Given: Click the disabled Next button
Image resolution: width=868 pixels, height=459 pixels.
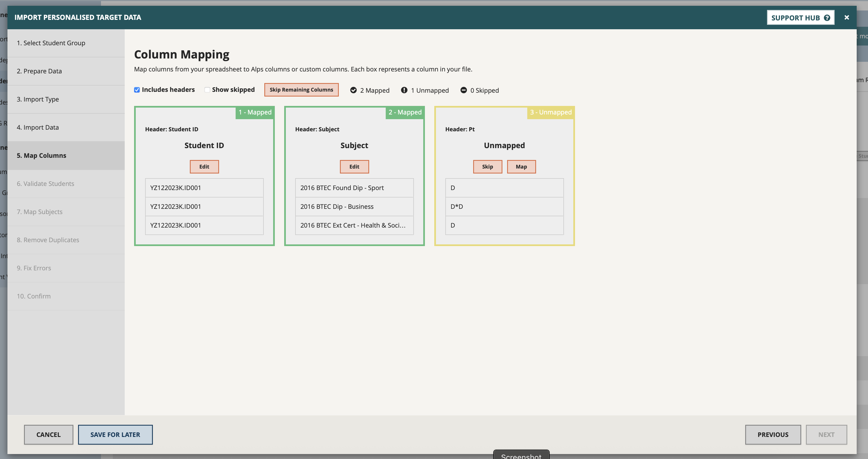Looking at the screenshot, I should 826,435.
